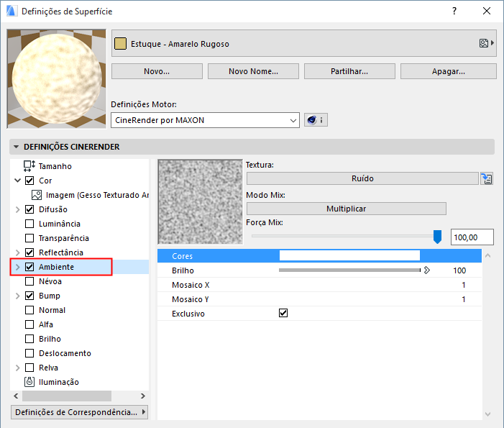Open the CineRender por MAXON engine dropdown

pos(205,120)
